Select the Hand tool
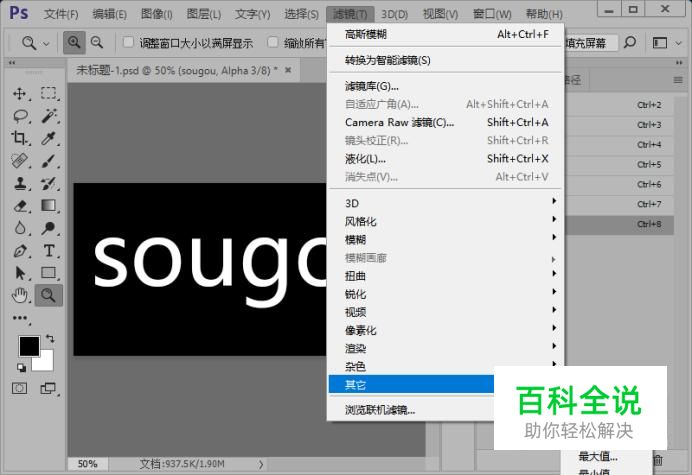Viewport: 692px width, 475px height. (19, 295)
